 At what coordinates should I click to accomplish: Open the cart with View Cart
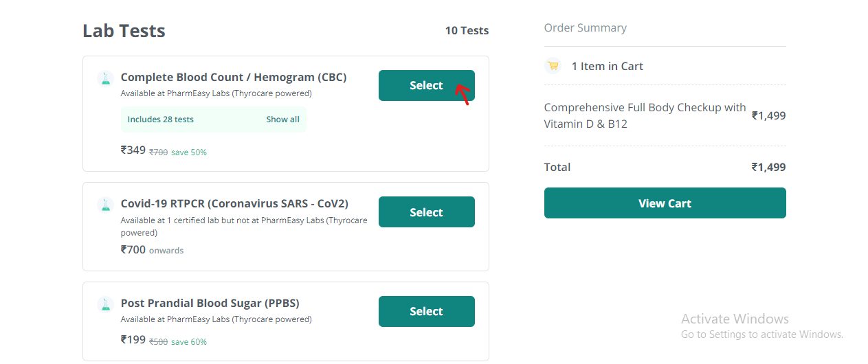coord(665,203)
